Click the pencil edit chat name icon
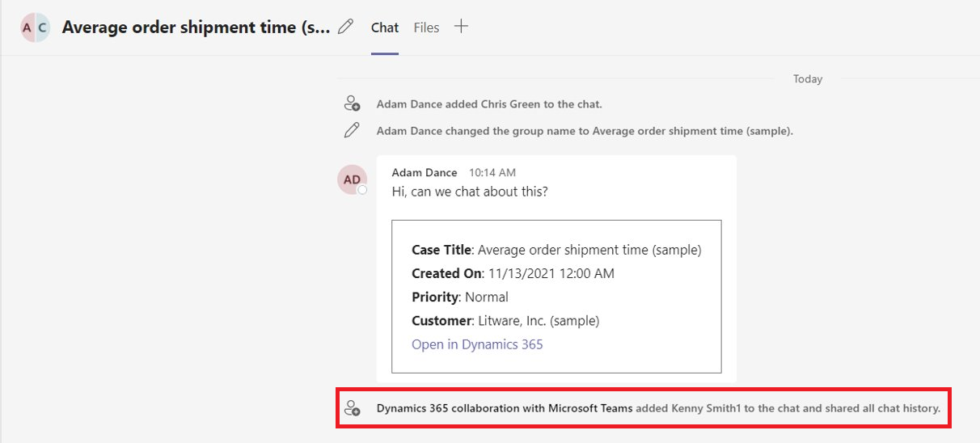 coord(345,27)
